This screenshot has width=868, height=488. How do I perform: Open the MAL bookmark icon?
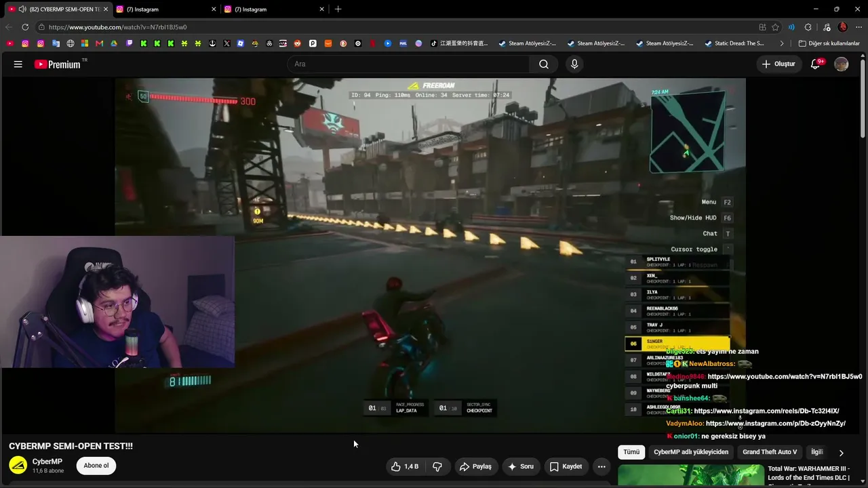[403, 43]
